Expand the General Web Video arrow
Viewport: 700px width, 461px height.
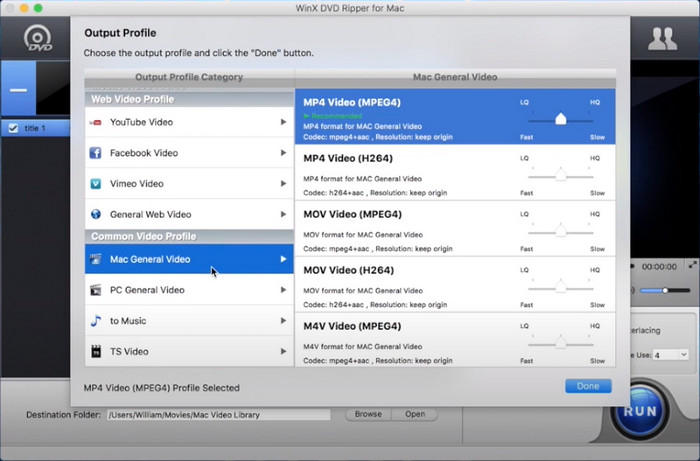coord(283,214)
